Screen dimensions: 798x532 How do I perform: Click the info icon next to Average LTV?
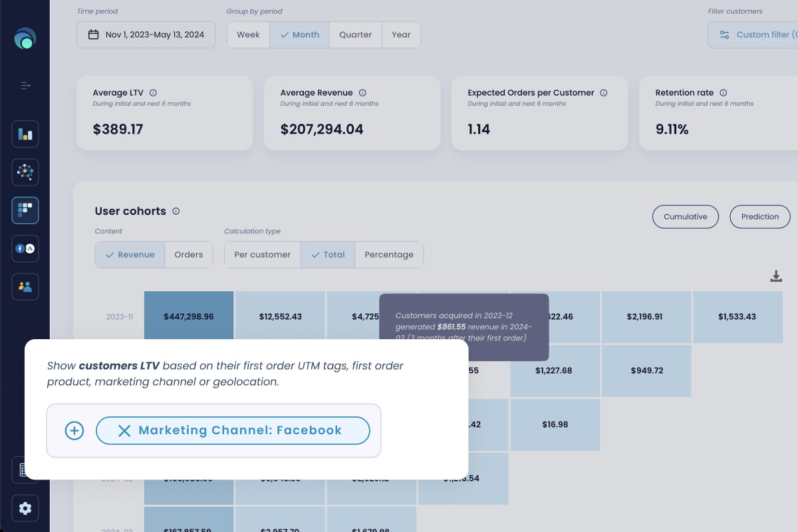153,93
